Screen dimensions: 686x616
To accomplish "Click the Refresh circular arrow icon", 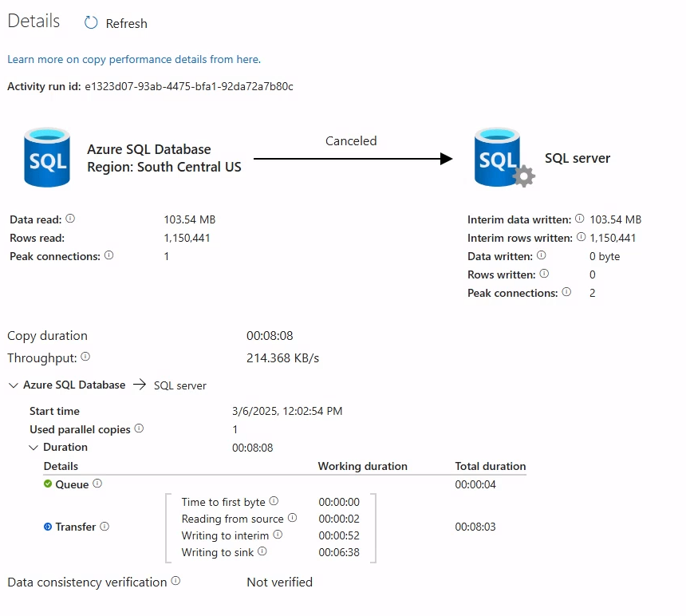I will click(91, 23).
